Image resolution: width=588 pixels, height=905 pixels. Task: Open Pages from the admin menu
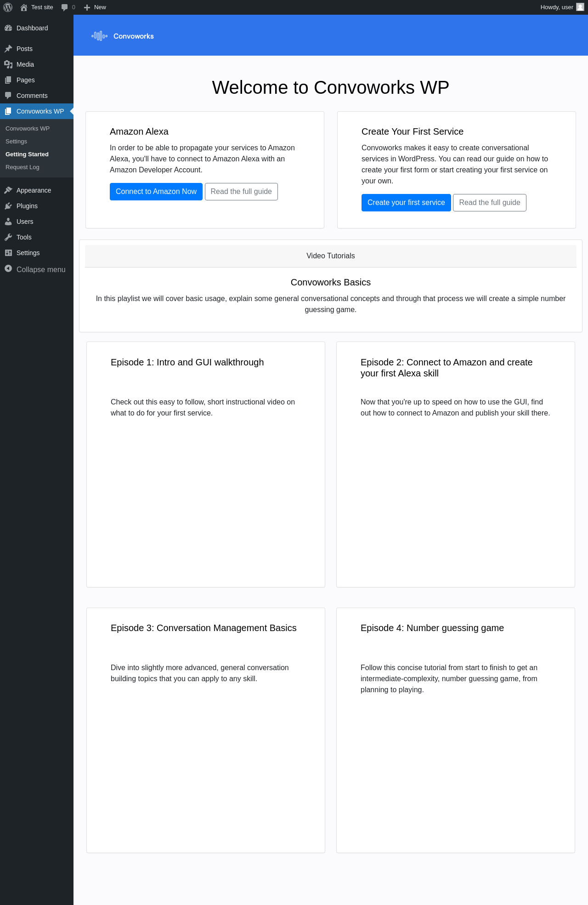coord(37,80)
